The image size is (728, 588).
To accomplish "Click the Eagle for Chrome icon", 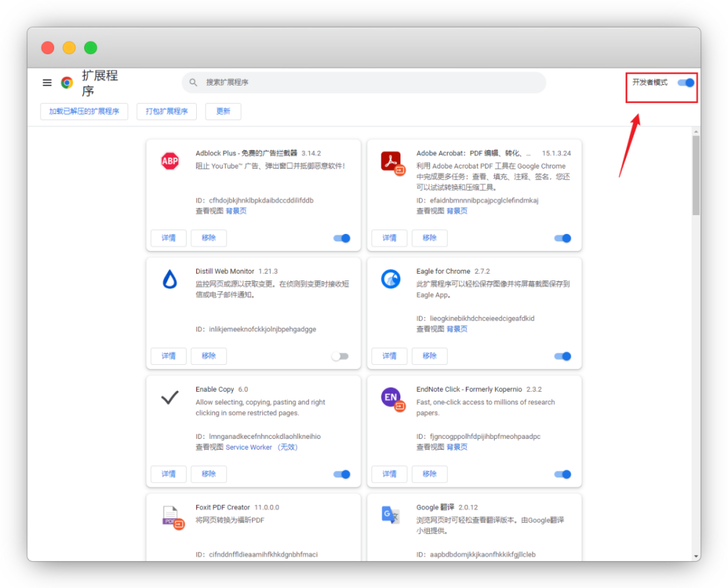I will tap(391, 279).
